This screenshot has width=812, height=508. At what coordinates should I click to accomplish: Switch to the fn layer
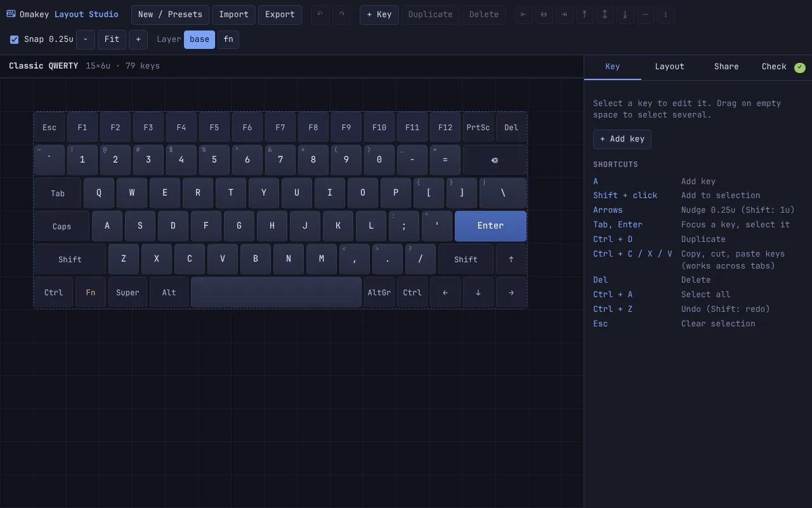click(228, 39)
